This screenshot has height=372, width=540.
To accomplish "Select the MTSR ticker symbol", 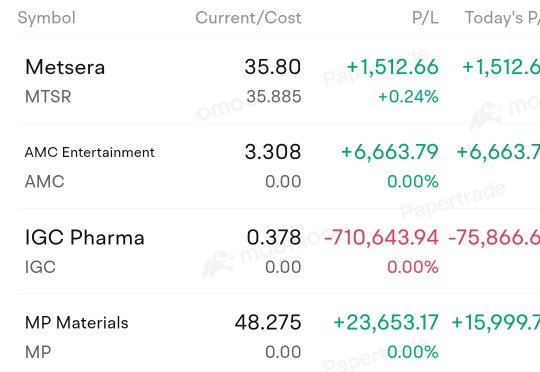I will click(x=48, y=96).
